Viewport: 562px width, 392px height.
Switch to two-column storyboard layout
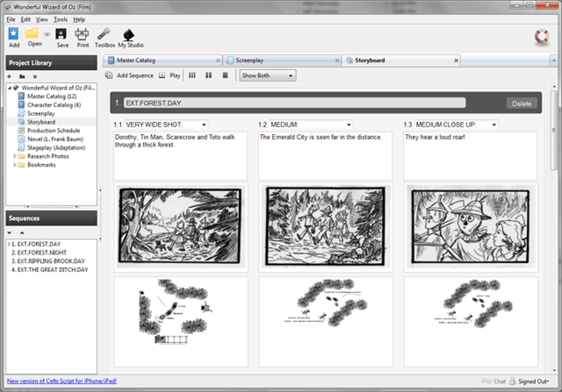208,75
